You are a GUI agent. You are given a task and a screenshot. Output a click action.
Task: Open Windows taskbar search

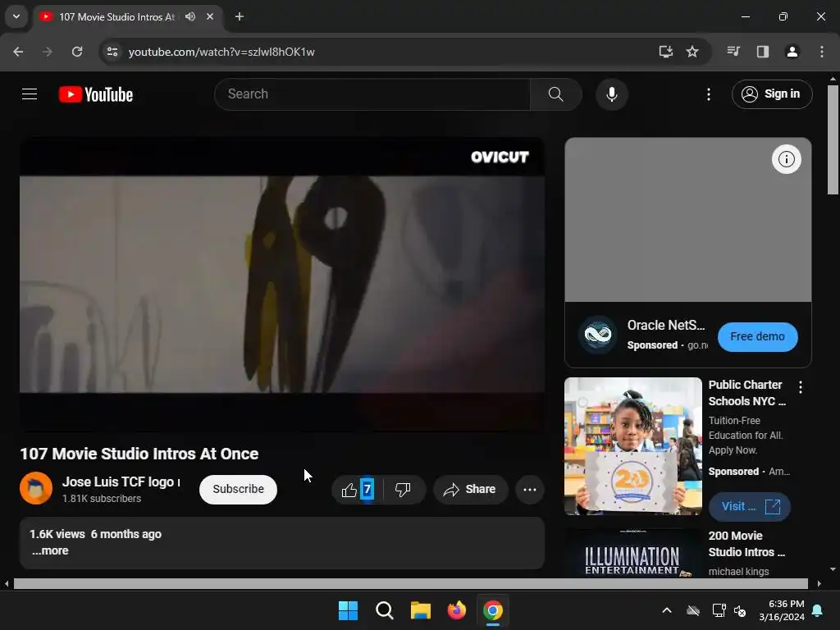click(x=384, y=610)
